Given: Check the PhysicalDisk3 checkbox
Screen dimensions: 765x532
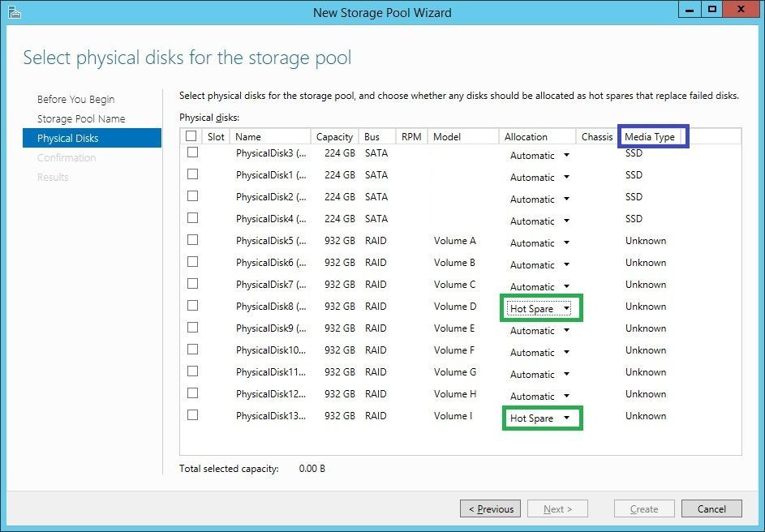Looking at the screenshot, I should [193, 152].
